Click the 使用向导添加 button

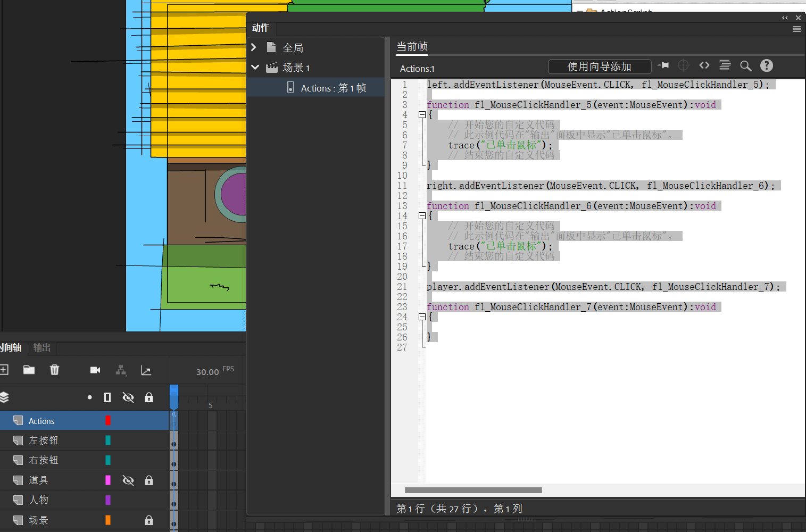point(600,66)
